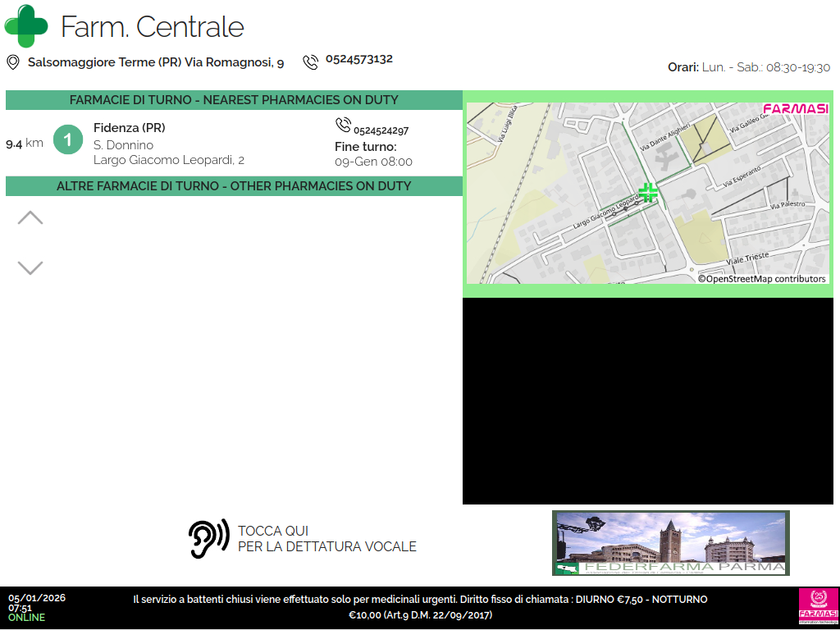This screenshot has width=840, height=630.
Task: Click the Farm. Centrale title text
Action: pos(152,27)
